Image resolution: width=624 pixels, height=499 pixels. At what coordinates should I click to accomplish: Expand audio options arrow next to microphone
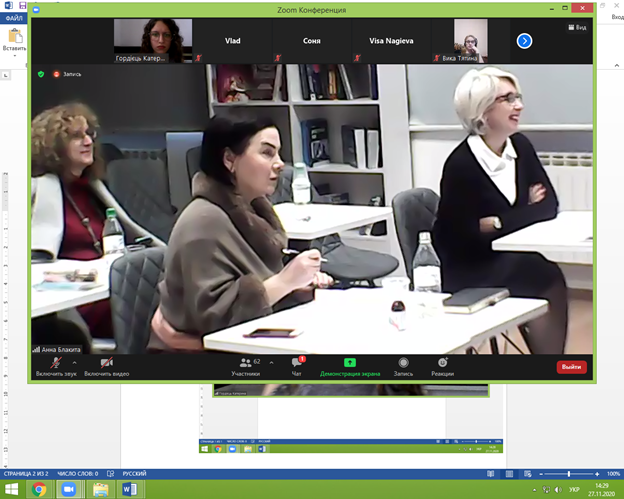(74, 363)
